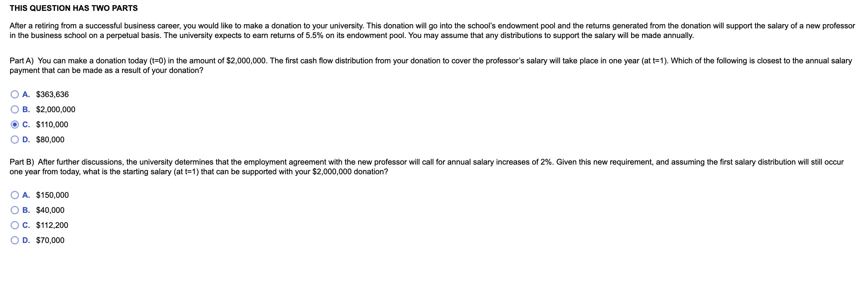The height and width of the screenshot is (290, 868).
Task: Deselect the filled radio button for option C
Action: click(x=14, y=125)
